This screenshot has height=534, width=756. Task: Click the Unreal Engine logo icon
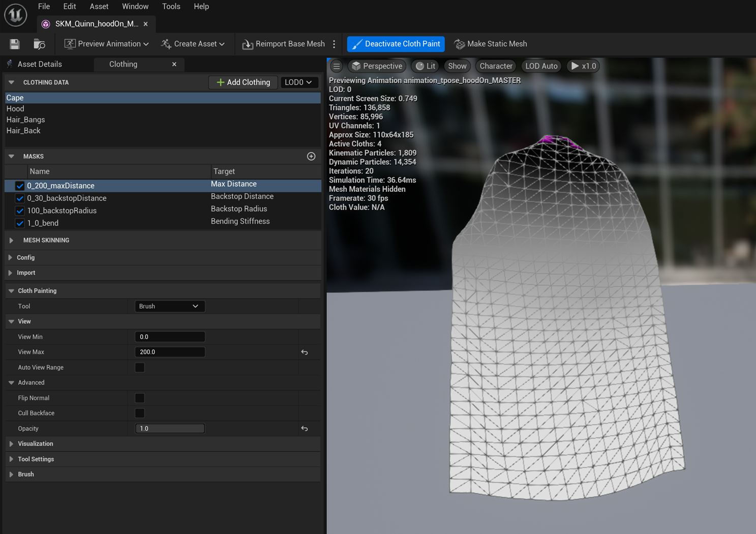[15, 15]
